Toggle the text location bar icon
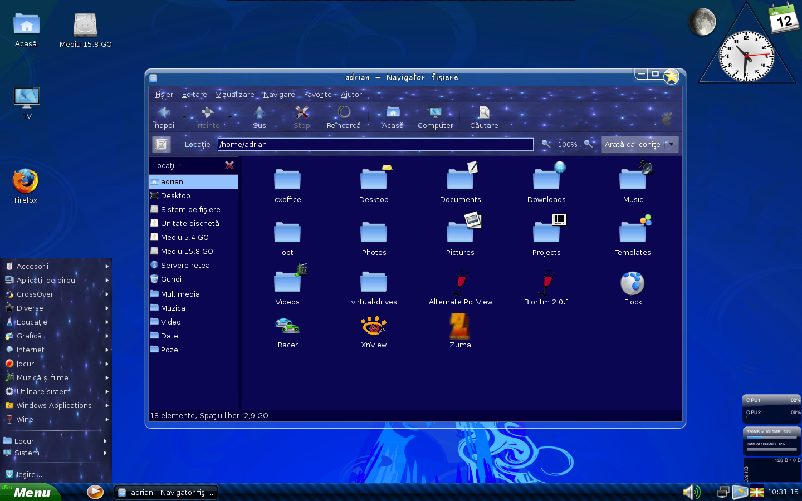 (x=161, y=145)
